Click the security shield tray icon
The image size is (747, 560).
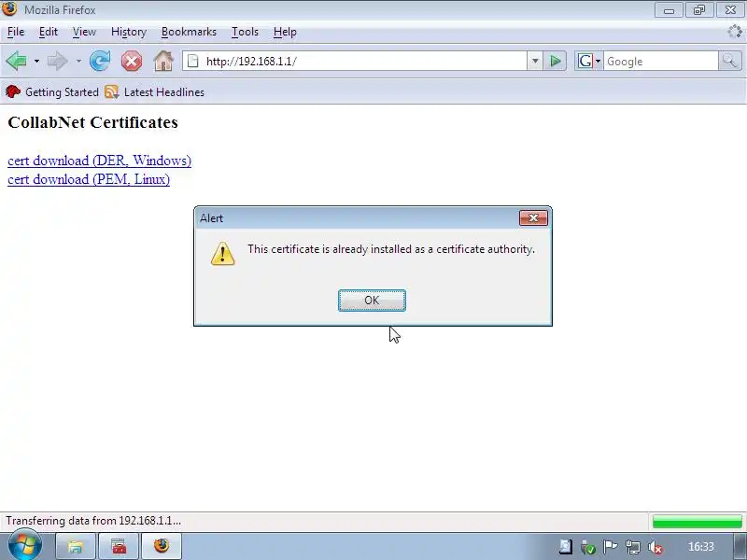[x=588, y=547]
